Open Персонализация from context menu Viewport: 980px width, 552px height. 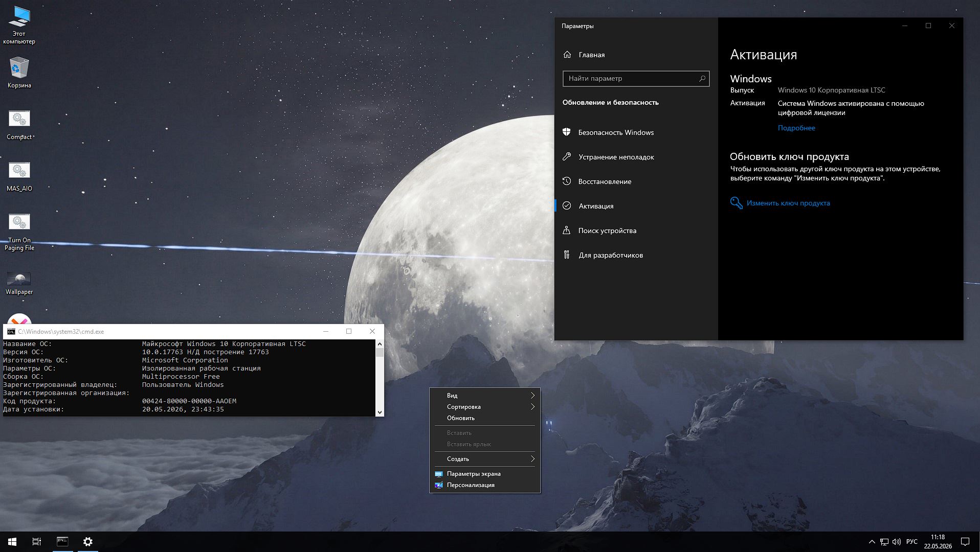484,485
